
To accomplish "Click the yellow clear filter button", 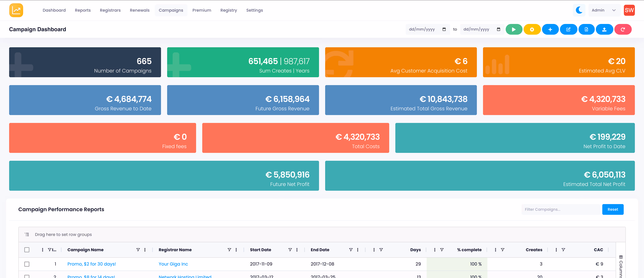I will [x=532, y=29].
